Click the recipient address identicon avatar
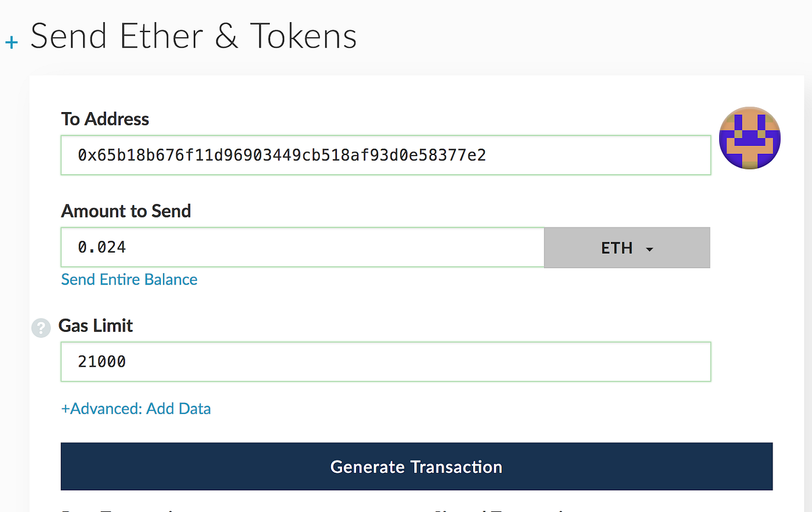812x512 pixels. tap(749, 138)
